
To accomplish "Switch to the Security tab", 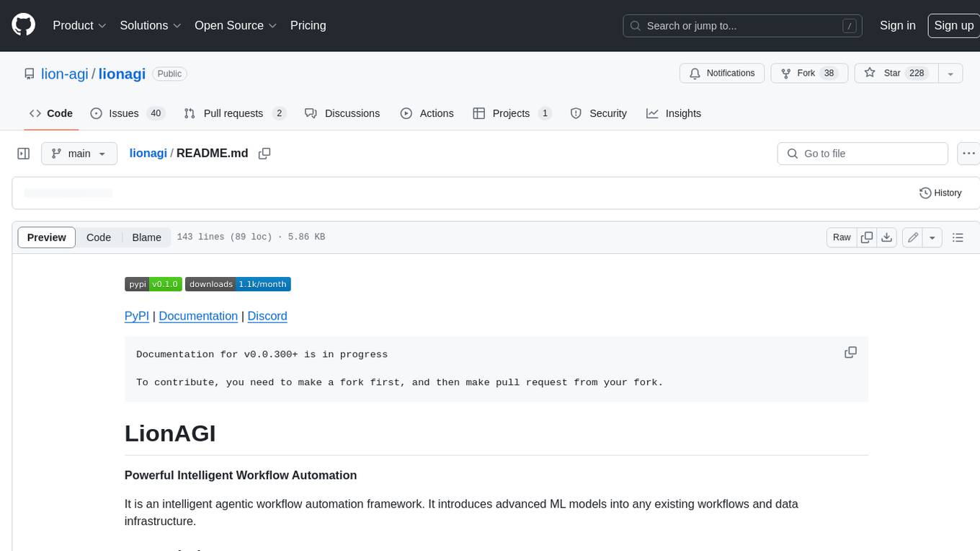I will tap(598, 113).
